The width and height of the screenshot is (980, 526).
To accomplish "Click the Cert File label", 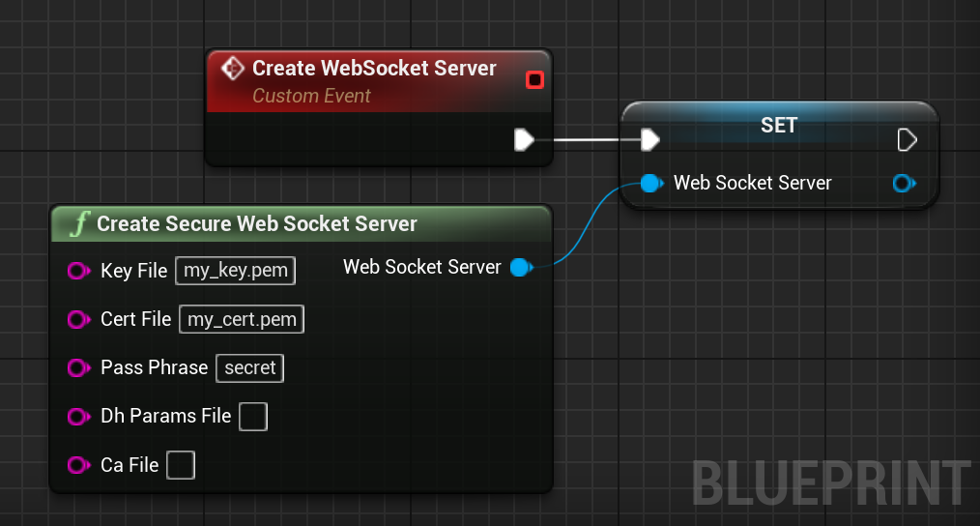I will coord(135,319).
